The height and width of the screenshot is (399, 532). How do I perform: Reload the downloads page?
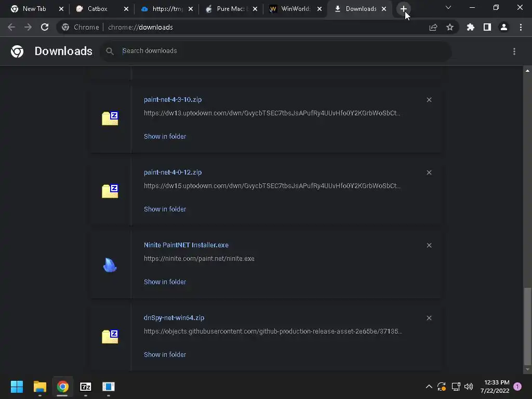coord(45,27)
